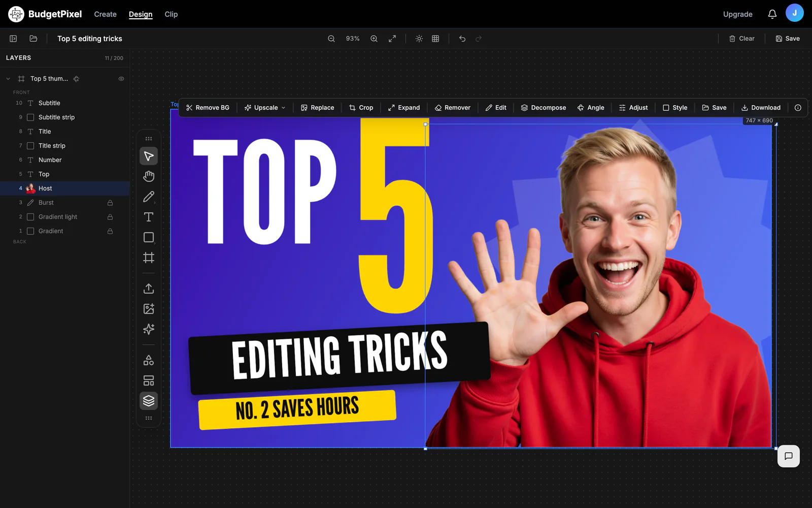
Task: Download the selected image
Action: (761, 108)
